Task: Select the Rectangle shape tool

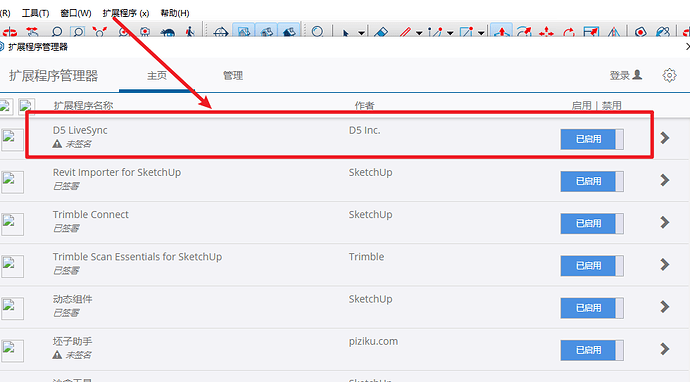Action: click(x=466, y=32)
